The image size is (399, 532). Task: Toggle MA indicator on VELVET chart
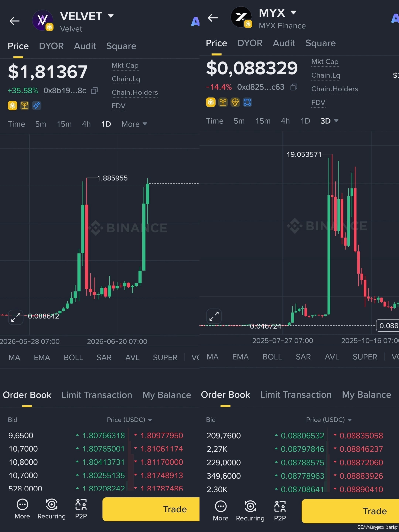tap(14, 357)
